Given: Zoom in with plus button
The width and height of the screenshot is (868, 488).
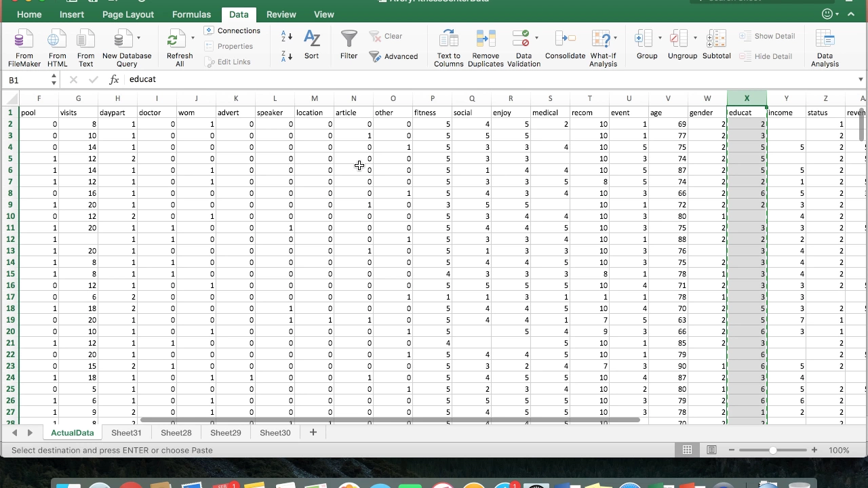Looking at the screenshot, I should pos(814,450).
